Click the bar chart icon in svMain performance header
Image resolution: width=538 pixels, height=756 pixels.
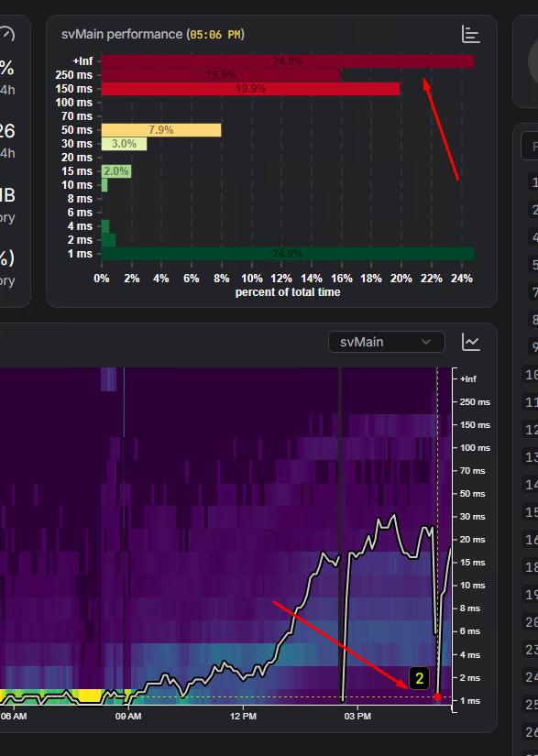[x=470, y=34]
